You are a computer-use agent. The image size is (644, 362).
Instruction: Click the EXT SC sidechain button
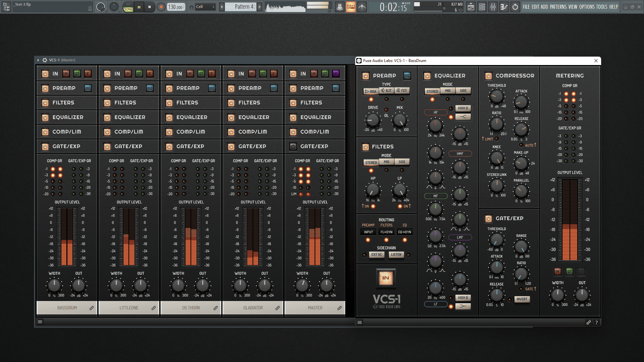377,255
